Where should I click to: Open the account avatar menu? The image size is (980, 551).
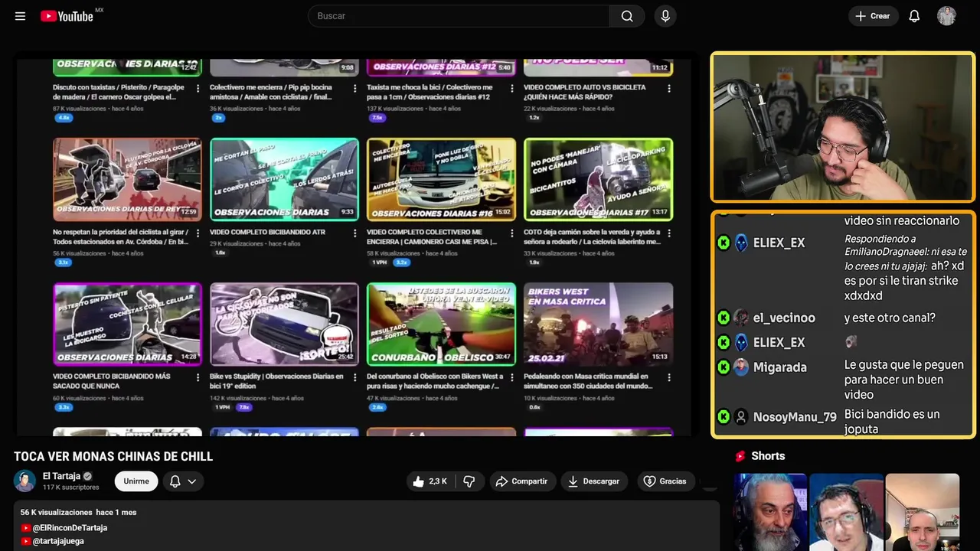coord(946,16)
